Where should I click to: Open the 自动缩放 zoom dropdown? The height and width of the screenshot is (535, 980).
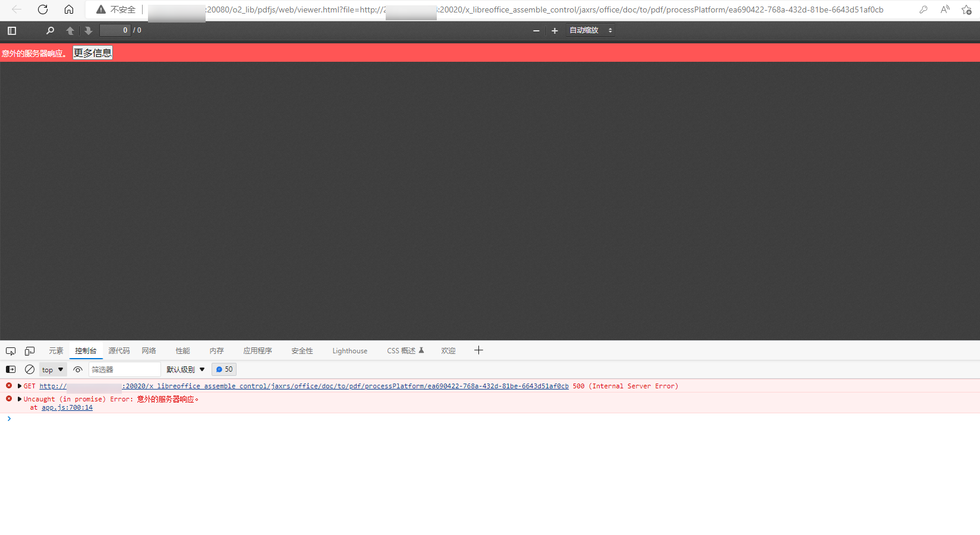pyautogui.click(x=590, y=30)
